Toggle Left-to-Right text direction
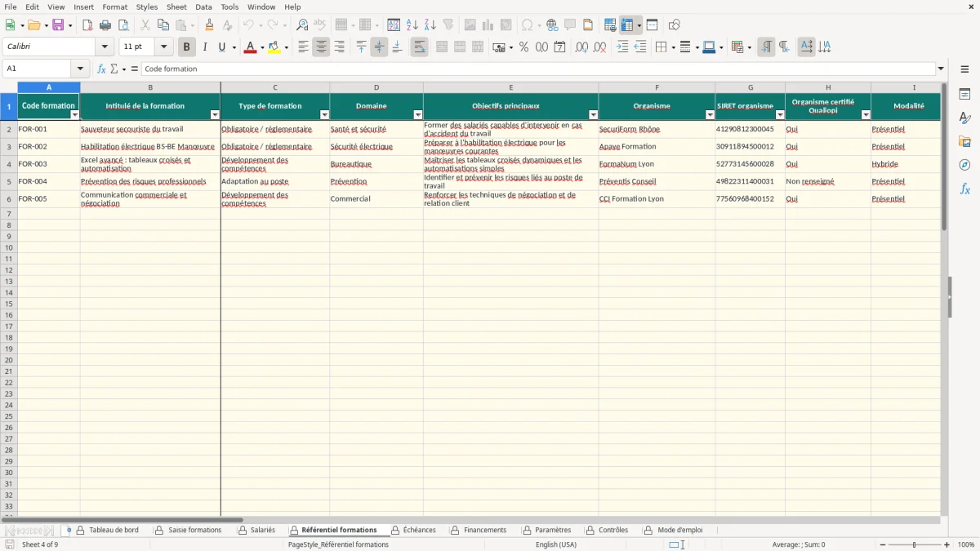The image size is (980, 551). (x=766, y=47)
